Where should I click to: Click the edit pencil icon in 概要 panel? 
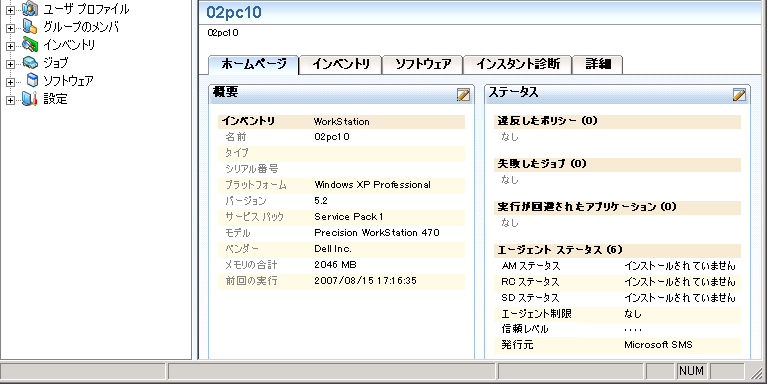pyautogui.click(x=463, y=94)
